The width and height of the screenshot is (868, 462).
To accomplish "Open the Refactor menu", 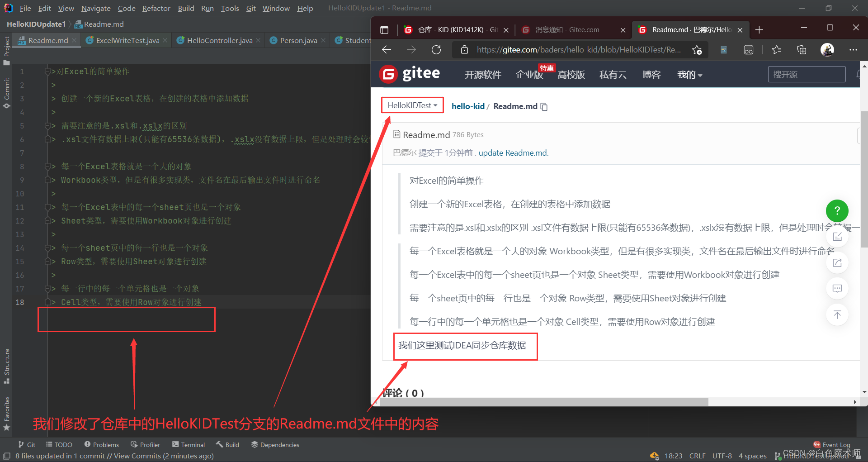I will pyautogui.click(x=156, y=8).
